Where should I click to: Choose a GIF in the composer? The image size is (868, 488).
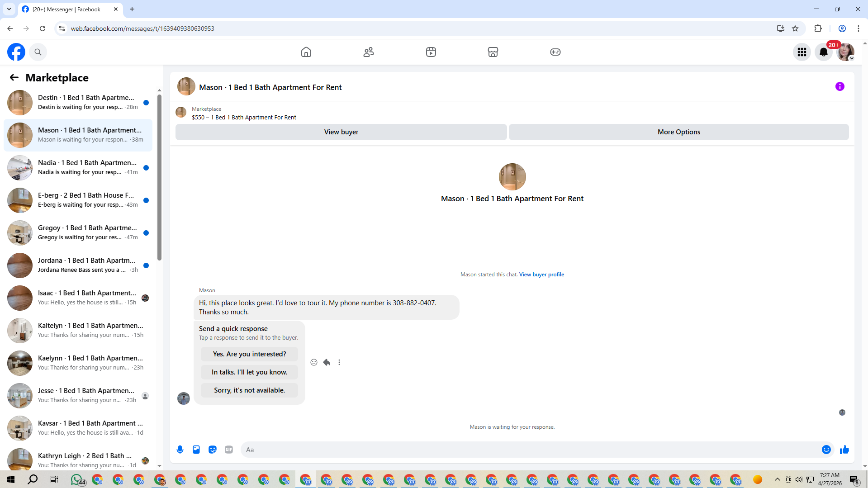click(x=229, y=450)
